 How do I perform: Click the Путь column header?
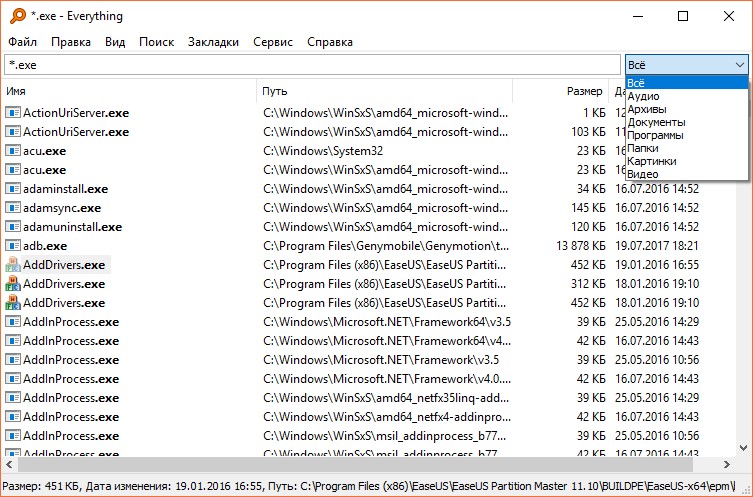[x=384, y=91]
